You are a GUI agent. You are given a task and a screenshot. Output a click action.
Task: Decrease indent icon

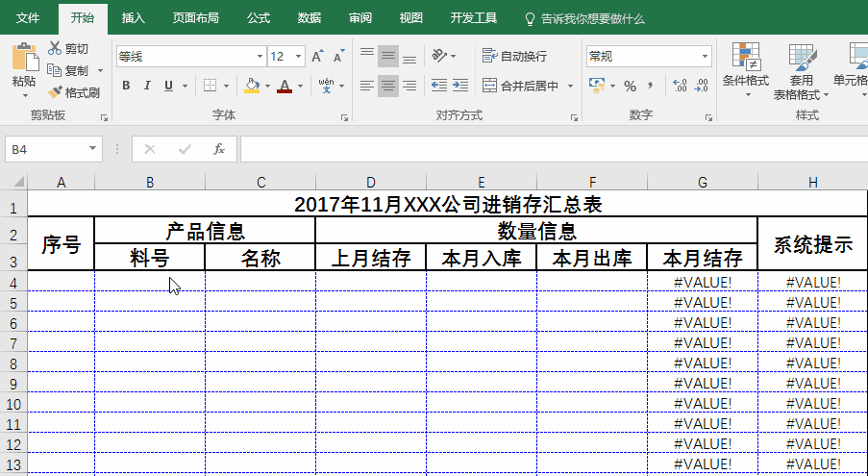pos(439,86)
